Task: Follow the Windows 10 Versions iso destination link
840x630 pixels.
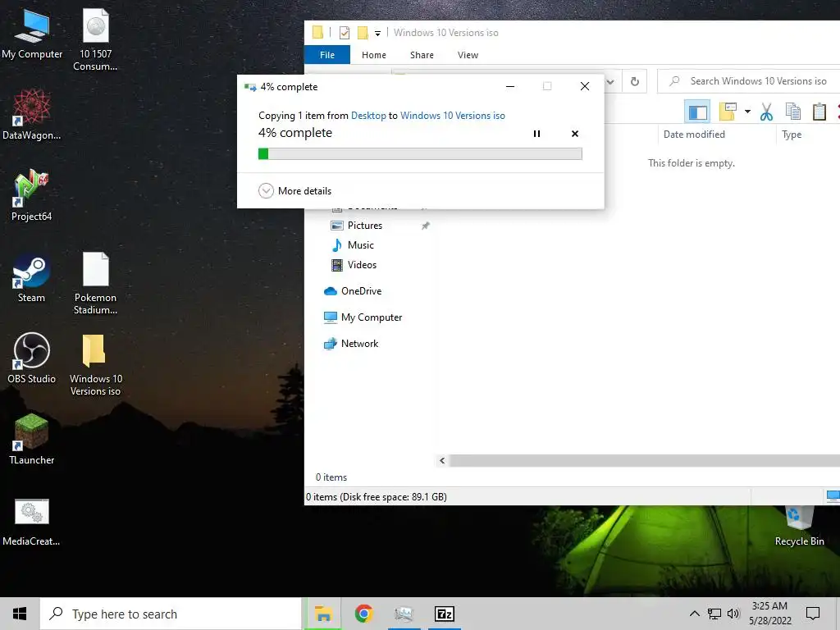Action: pyautogui.click(x=453, y=115)
